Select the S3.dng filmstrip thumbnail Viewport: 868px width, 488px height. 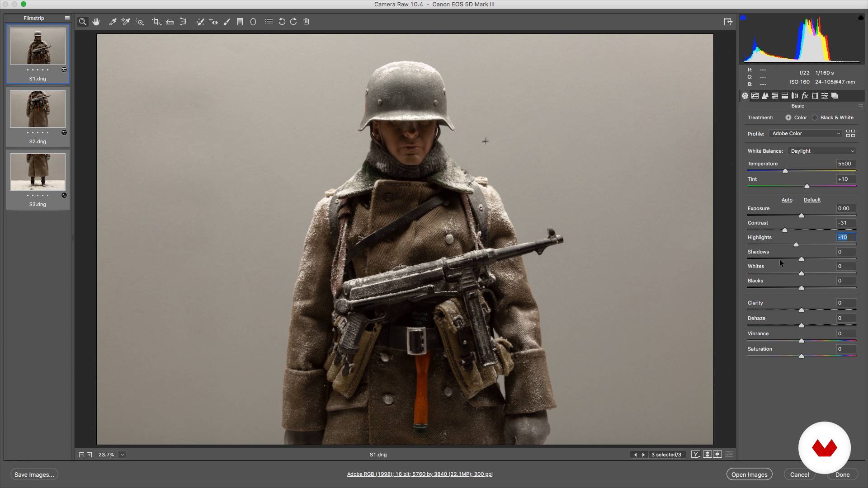tap(38, 172)
